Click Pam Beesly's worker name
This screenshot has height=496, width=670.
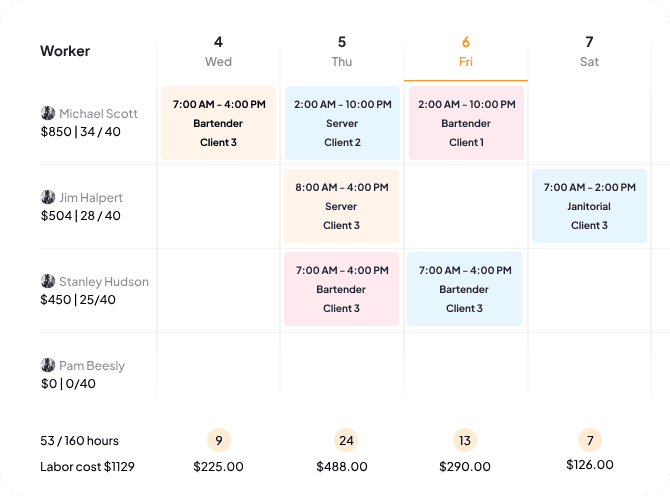(92, 365)
